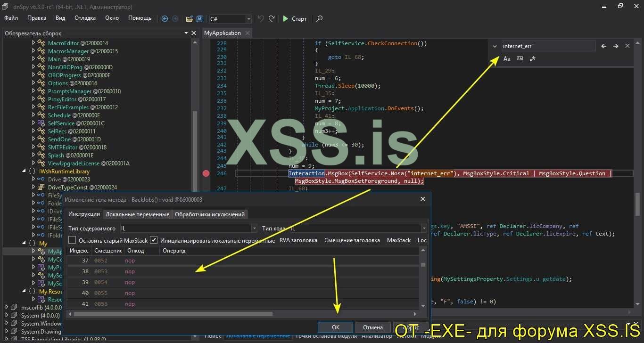The image size is (644, 343).
Task: Confirm the method body edit with OK
Action: (335, 327)
